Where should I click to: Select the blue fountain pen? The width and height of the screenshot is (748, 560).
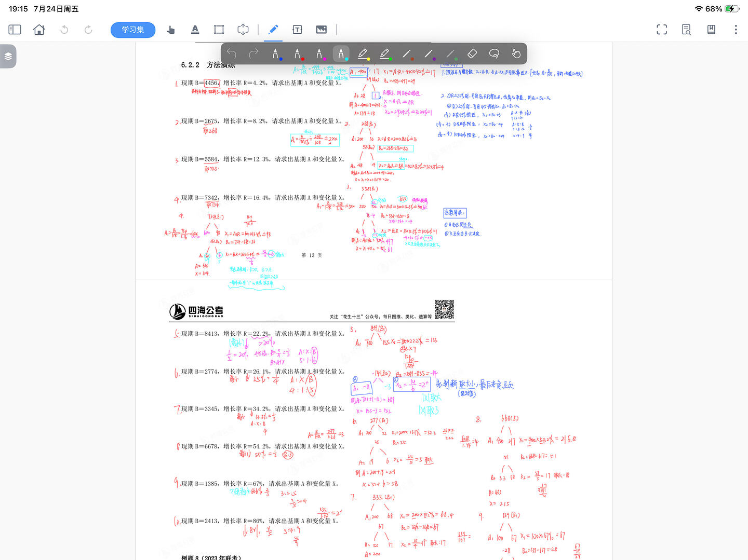(x=276, y=53)
